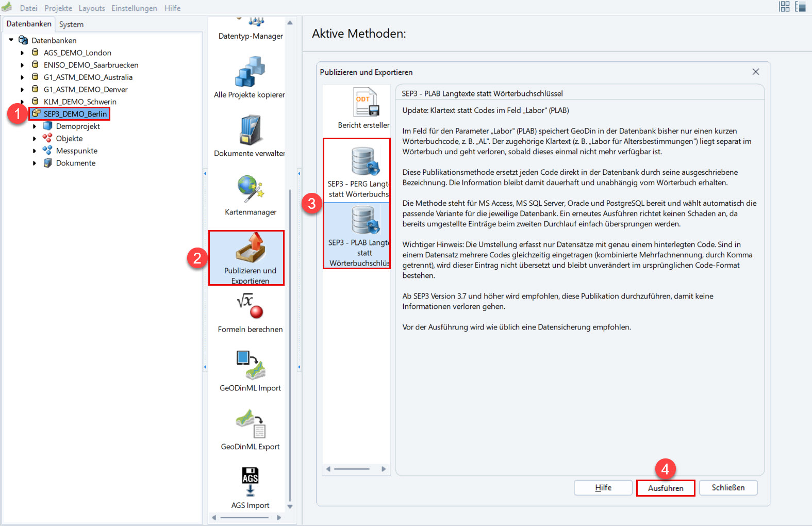The width and height of the screenshot is (812, 526).
Task: Click the tool panel scroll-down arrow
Action: (290, 506)
